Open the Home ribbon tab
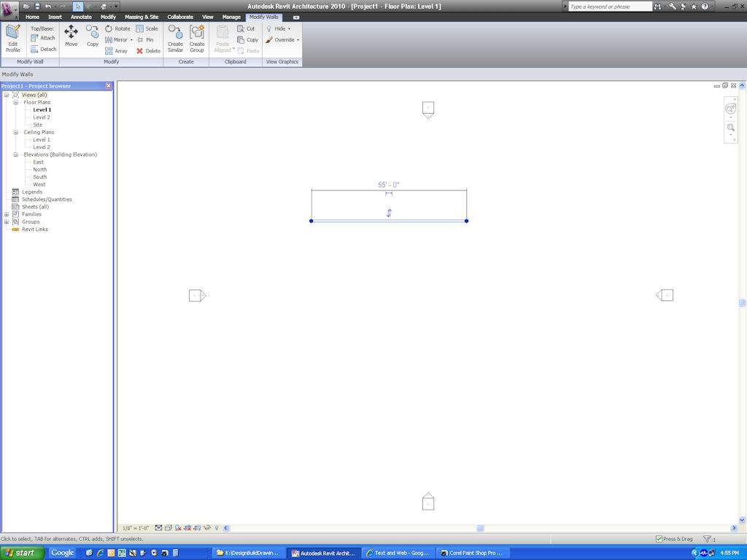The height and width of the screenshot is (560, 747). 32,17
